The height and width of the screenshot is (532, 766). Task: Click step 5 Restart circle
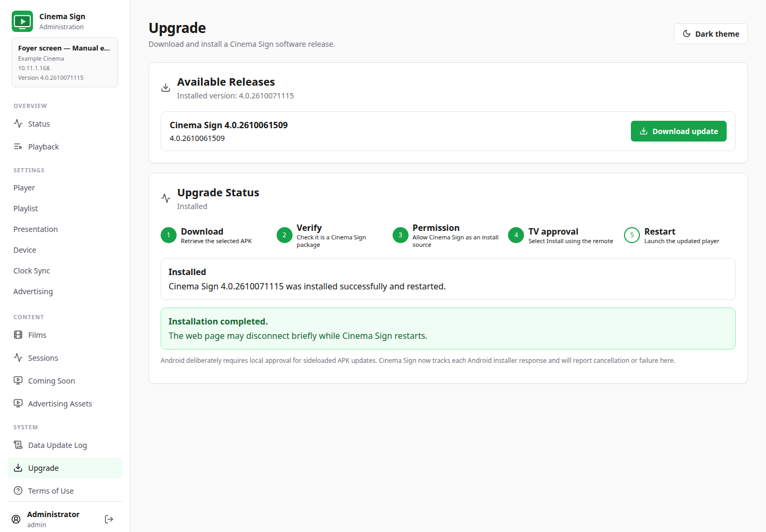632,235
